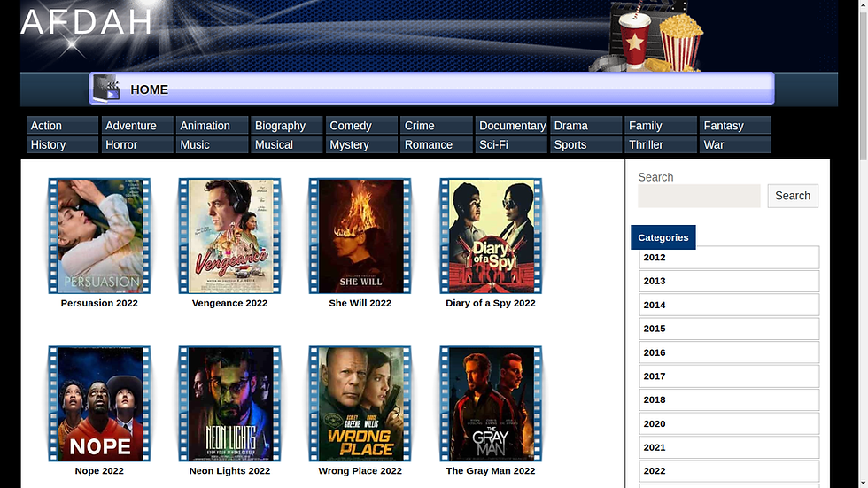Screen dimensions: 868x488
Task: Open the Diary of a Spy poster
Action: pyautogui.click(x=491, y=236)
